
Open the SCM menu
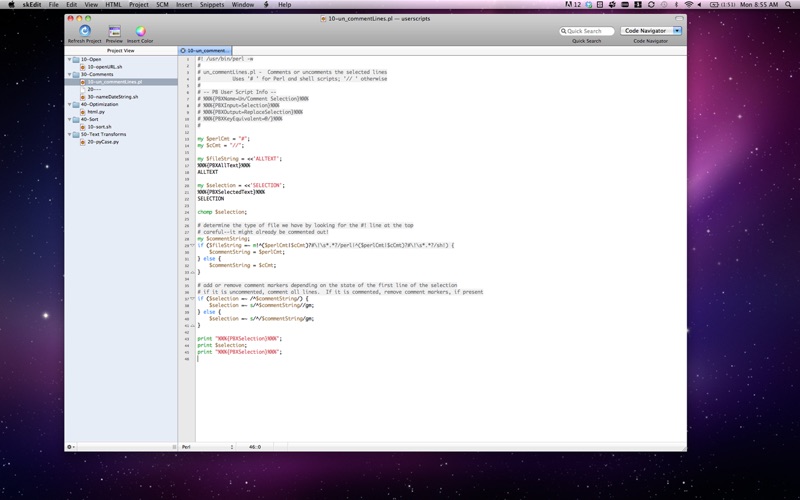(x=162, y=5)
